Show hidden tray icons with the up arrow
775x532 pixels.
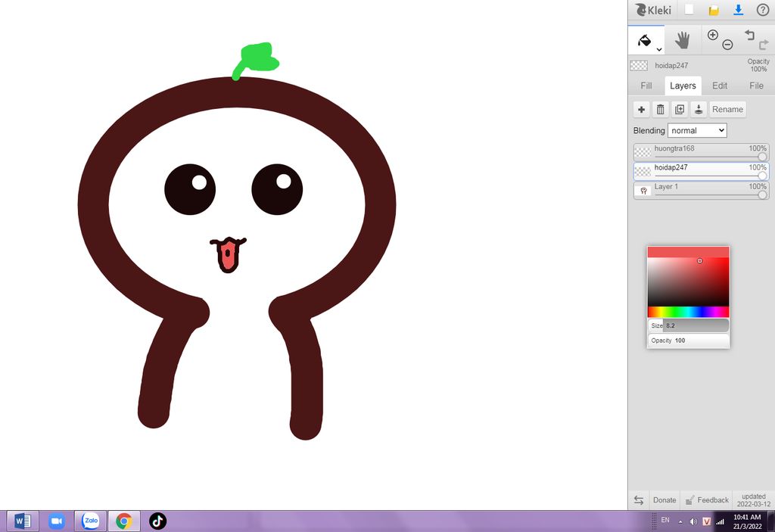point(680,521)
